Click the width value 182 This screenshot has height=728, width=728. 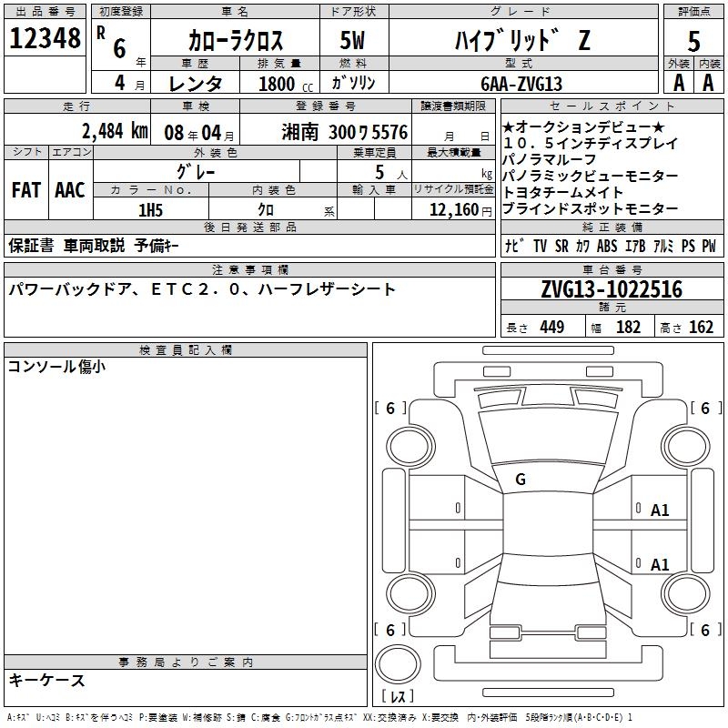[x=628, y=327]
